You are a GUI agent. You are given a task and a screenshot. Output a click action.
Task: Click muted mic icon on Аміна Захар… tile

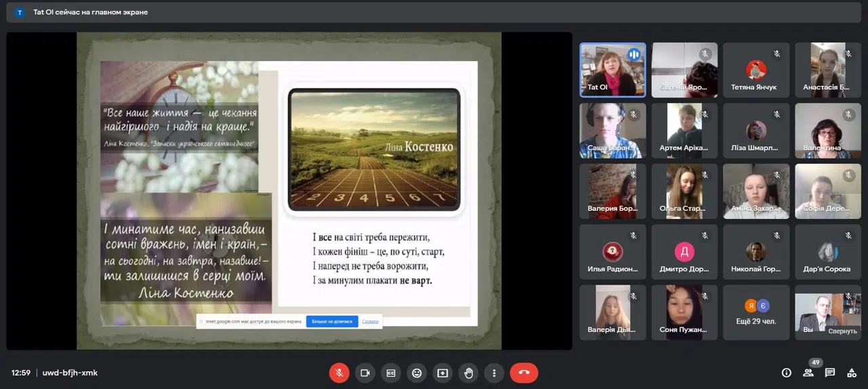point(777,175)
